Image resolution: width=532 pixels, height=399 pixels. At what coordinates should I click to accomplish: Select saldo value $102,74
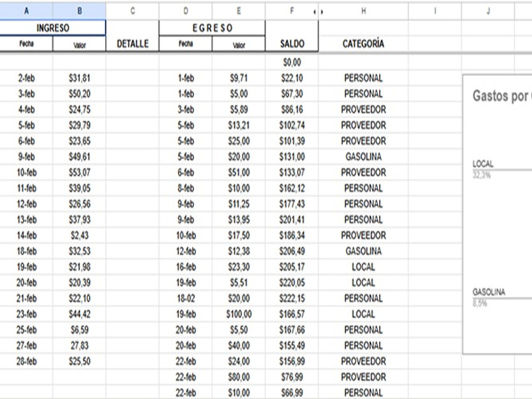pyautogui.click(x=292, y=125)
